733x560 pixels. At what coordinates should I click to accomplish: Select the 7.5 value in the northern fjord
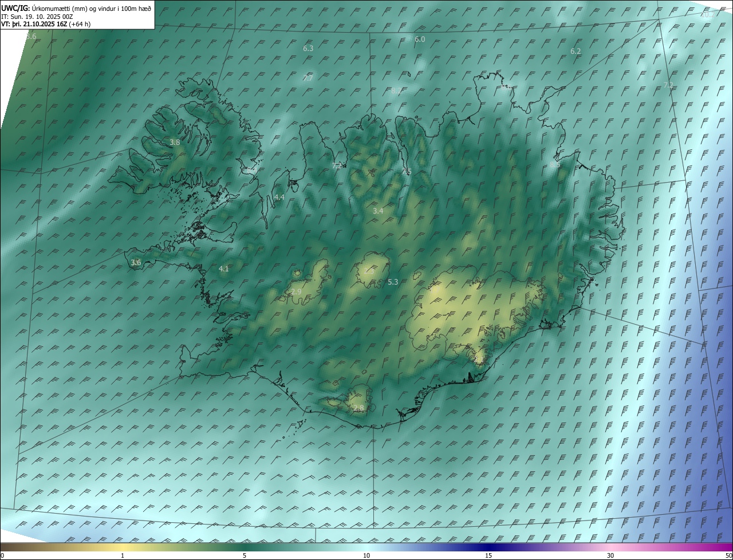[406, 172]
